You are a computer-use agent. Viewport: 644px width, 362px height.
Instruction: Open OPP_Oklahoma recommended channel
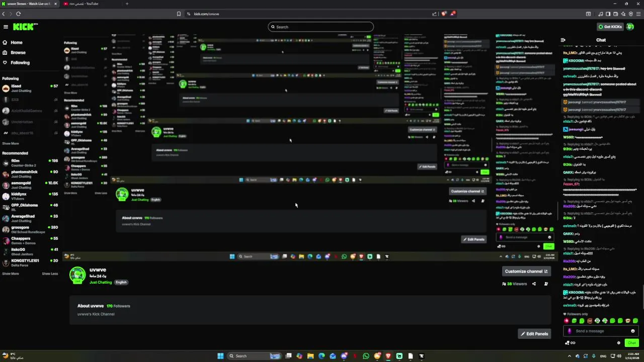(30, 207)
